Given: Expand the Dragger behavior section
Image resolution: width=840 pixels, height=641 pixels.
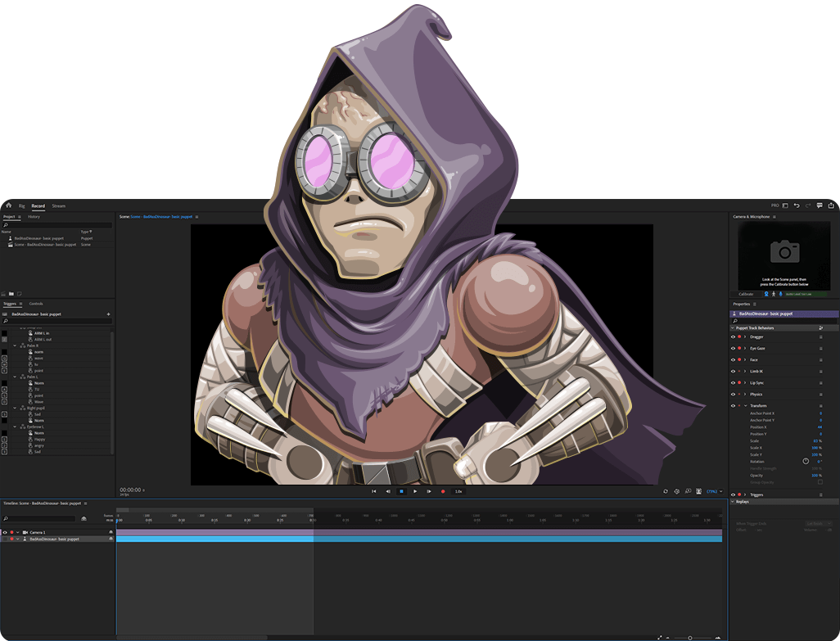Looking at the screenshot, I should [x=745, y=336].
